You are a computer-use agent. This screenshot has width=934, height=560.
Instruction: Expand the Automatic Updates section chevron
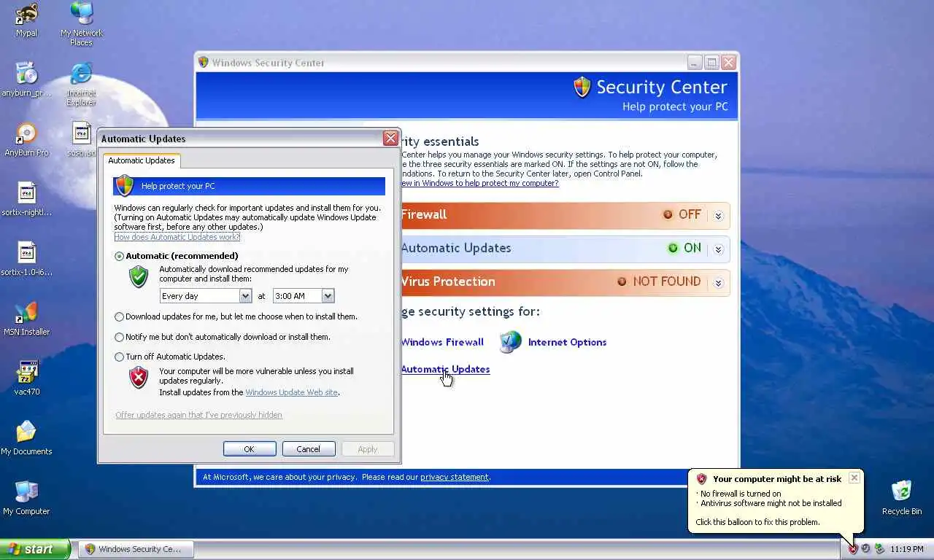[718, 249]
